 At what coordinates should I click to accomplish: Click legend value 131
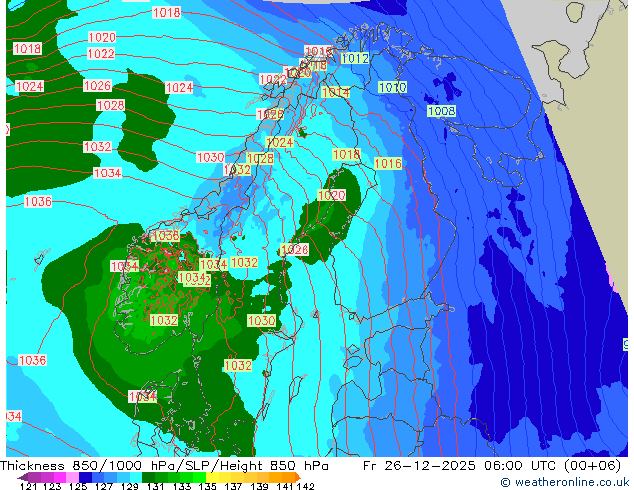[x=155, y=486]
